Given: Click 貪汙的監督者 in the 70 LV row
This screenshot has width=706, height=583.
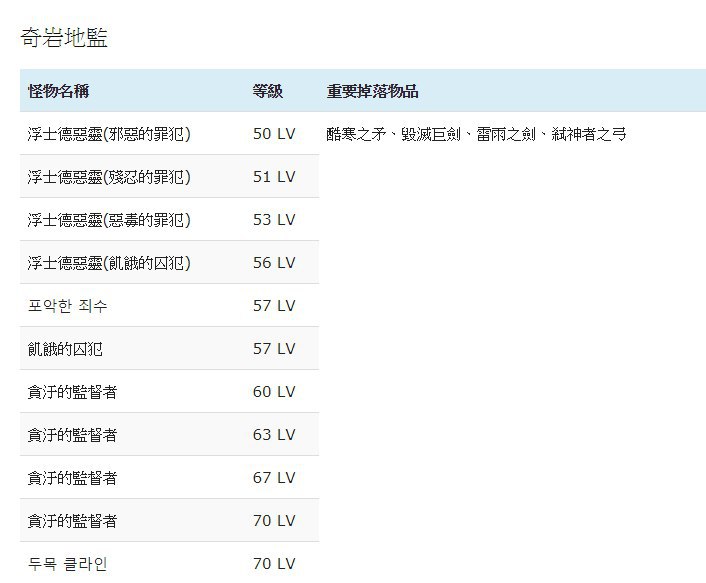Looking at the screenshot, I should (72, 521).
